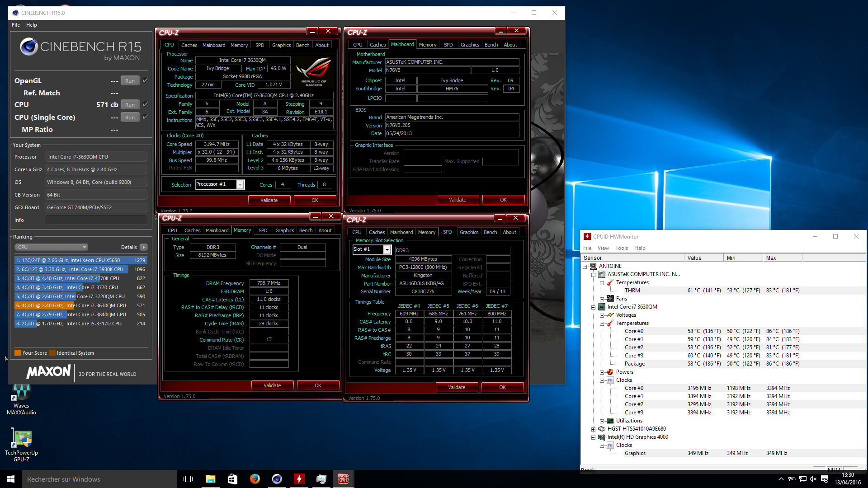Run the CPU benchmark in Cinebench
868x488 pixels.
coord(130,105)
